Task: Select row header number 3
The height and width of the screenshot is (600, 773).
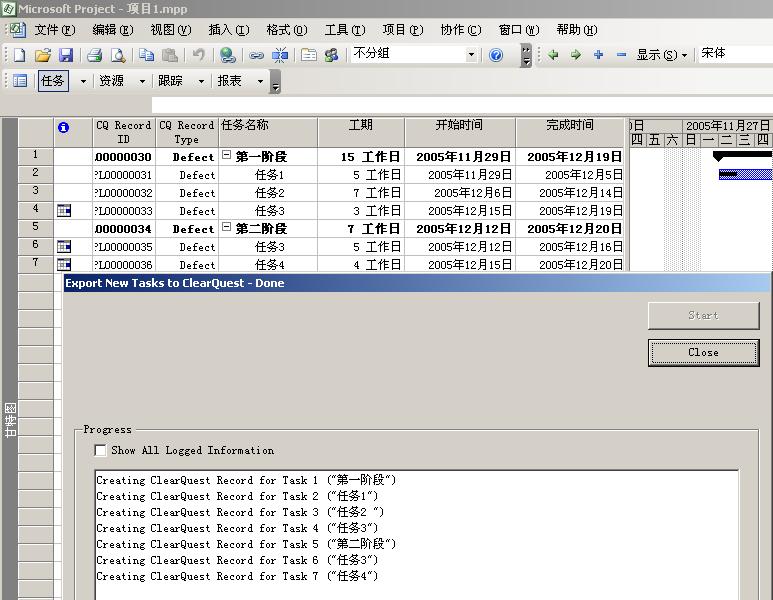Action: [x=35, y=192]
